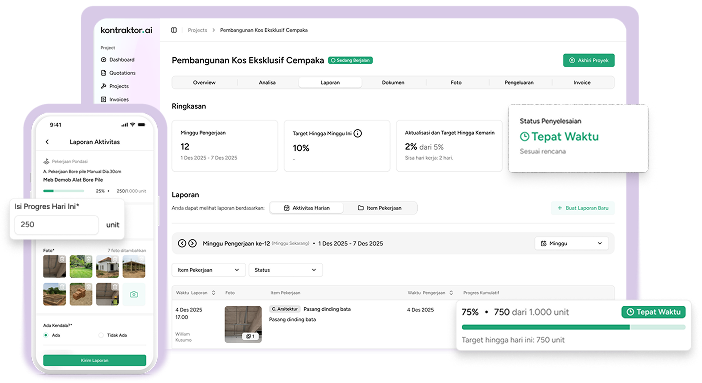Open Dashboard icon in sidebar

103,60
